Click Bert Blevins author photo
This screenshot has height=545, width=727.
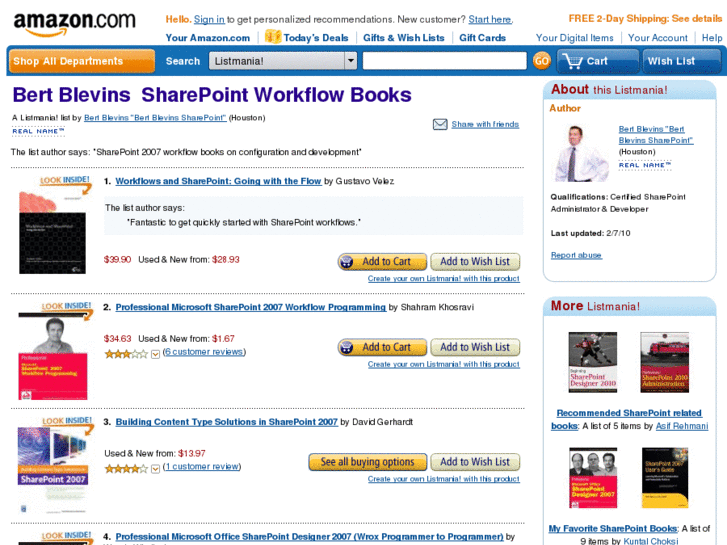pos(580,153)
